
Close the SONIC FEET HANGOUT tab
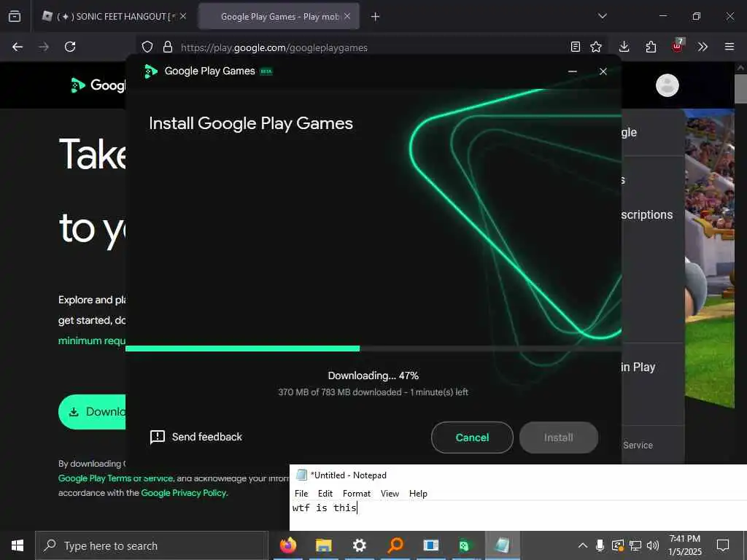point(183,16)
